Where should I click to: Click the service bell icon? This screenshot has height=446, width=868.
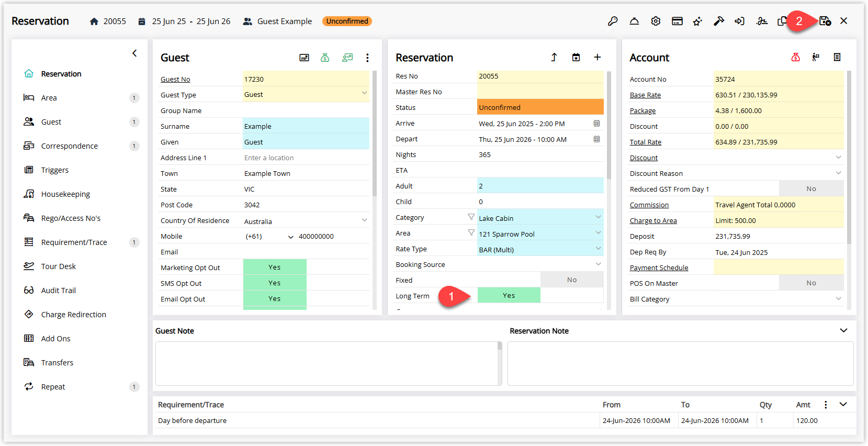[634, 21]
